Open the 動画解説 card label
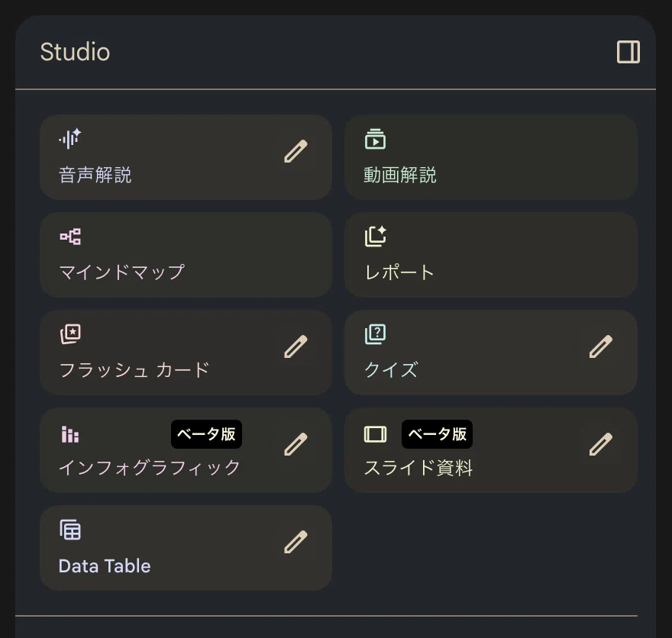This screenshot has width=672, height=638. (399, 175)
